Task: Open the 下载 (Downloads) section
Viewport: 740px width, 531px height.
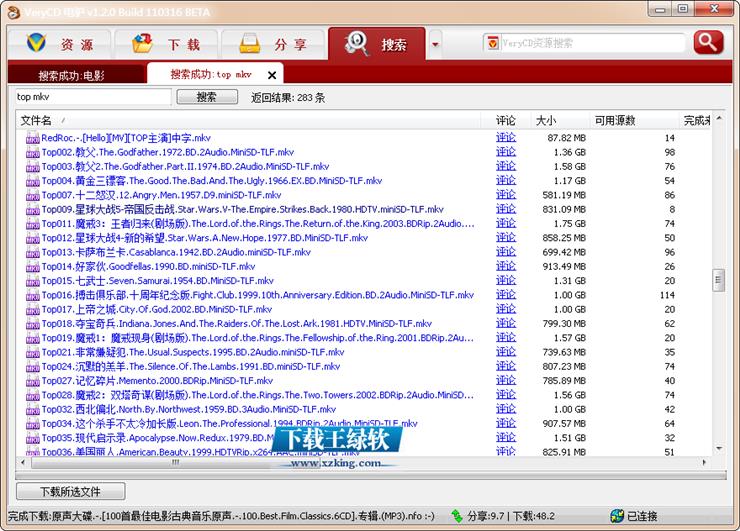Action: [x=164, y=45]
